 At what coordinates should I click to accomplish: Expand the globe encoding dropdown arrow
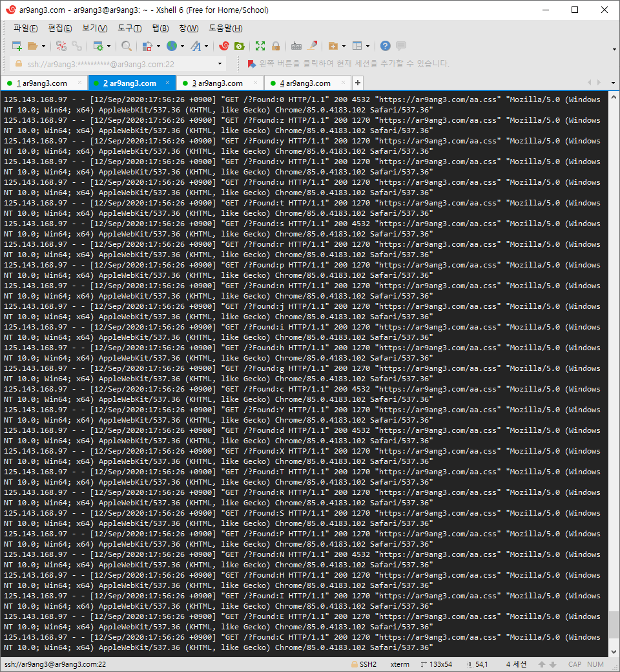[183, 47]
